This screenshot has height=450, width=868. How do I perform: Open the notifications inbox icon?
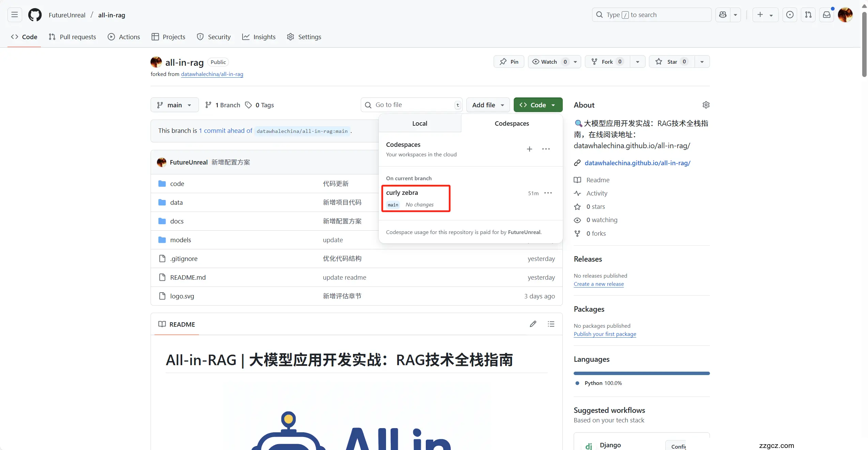tap(826, 15)
